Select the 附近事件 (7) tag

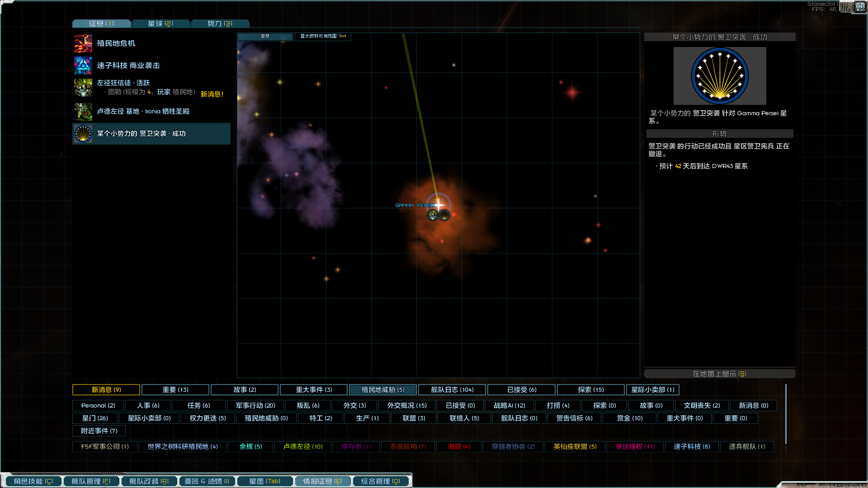tap(99, 431)
